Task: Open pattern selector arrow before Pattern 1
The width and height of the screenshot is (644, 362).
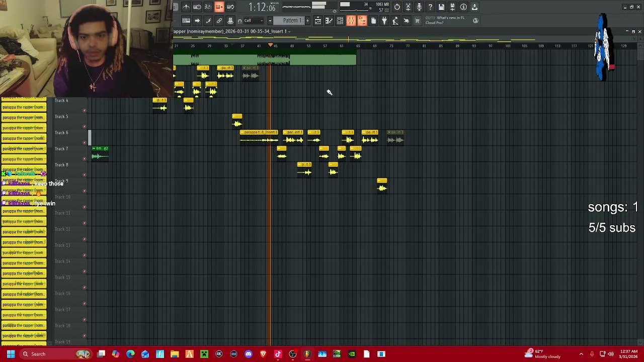Action: [x=270, y=21]
